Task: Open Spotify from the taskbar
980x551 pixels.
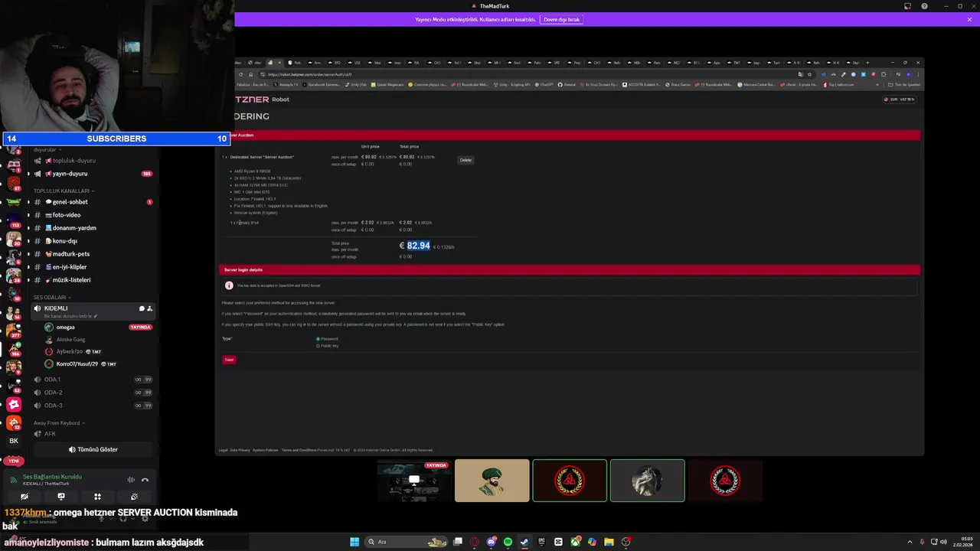Action: point(508,542)
